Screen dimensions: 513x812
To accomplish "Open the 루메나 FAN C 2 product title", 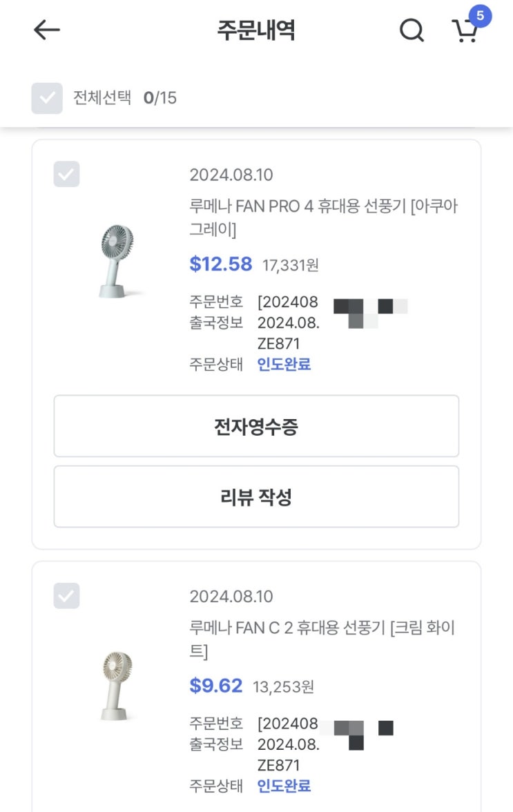I will coord(322,639).
